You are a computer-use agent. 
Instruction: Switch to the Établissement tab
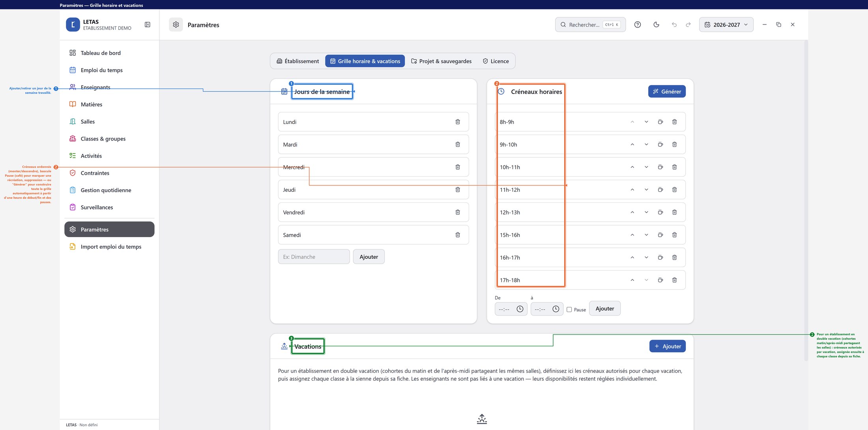(298, 61)
